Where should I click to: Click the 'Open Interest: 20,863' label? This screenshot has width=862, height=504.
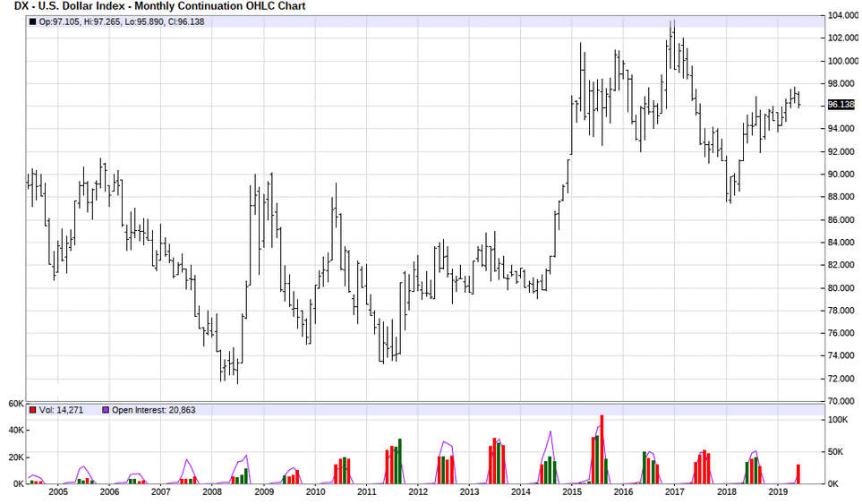point(153,410)
